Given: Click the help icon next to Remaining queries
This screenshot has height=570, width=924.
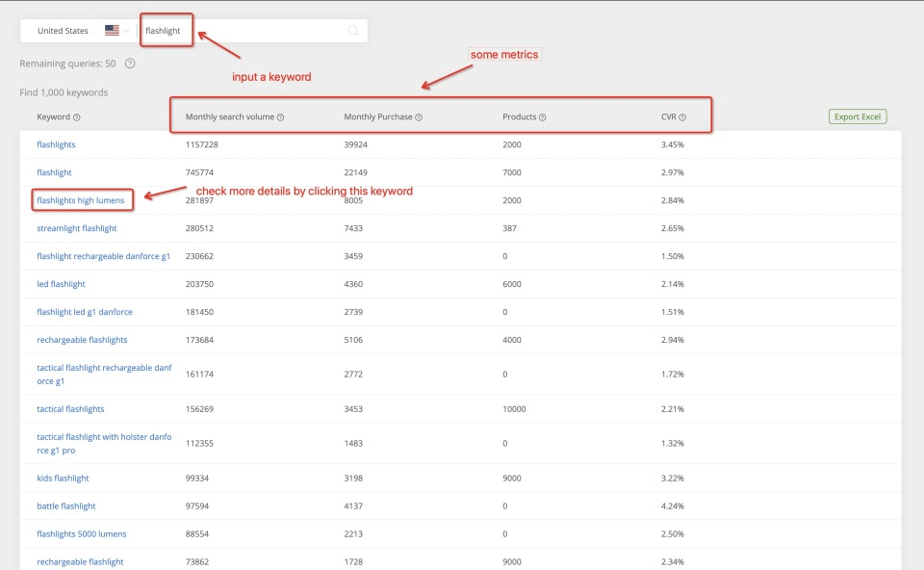Looking at the screenshot, I should pos(130,64).
